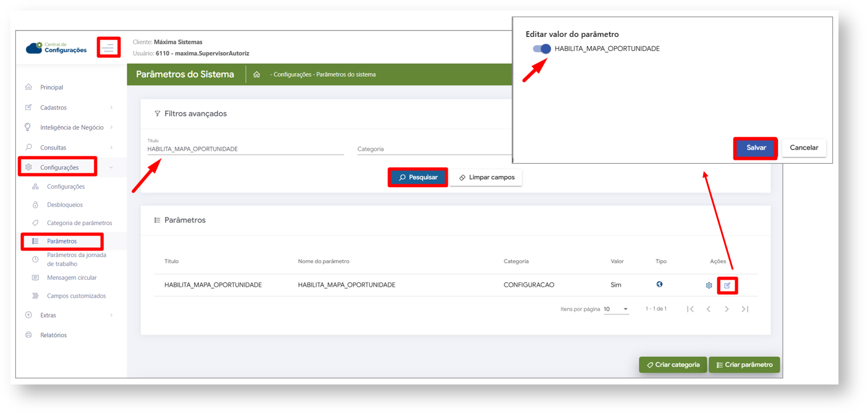Click the globe icon in Tipo column

659,284
